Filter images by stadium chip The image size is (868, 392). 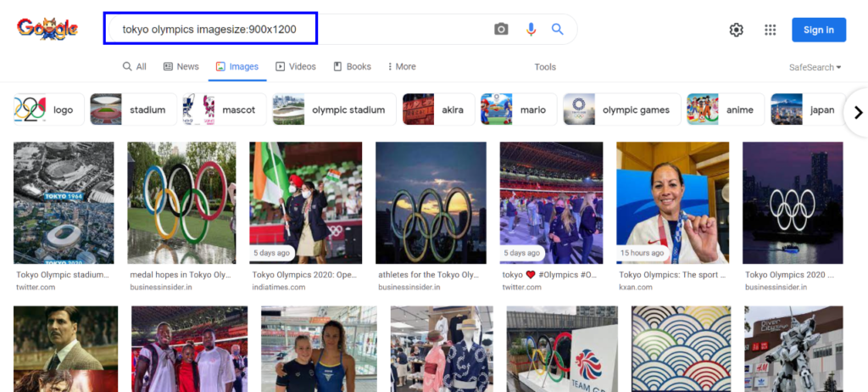pos(133,109)
